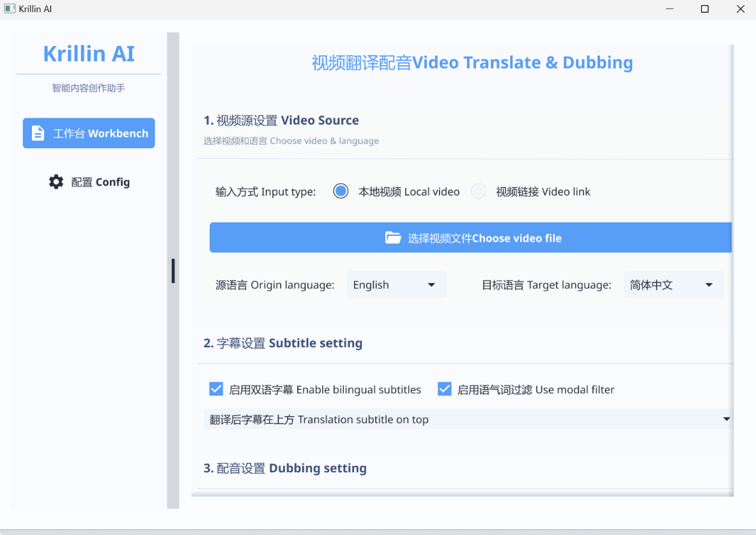This screenshot has width=756, height=535.
Task: Click the 3. Dubbing setting section heading
Action: tap(285, 468)
